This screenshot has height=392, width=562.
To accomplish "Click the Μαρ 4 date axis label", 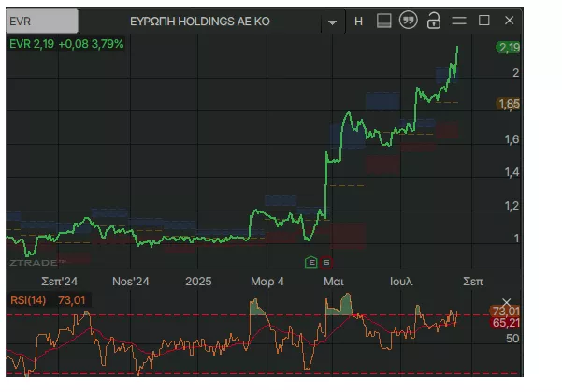I will [x=267, y=282].
